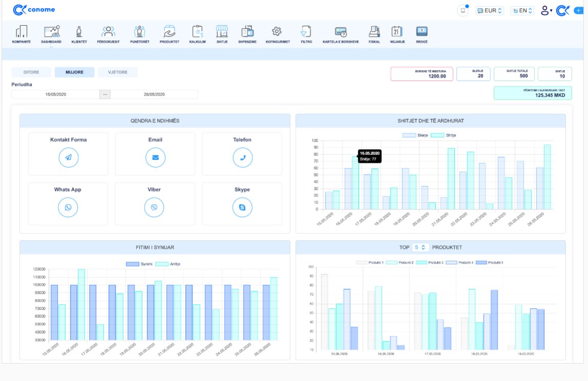588x381 pixels.
Task: Open the Shitje store icon
Action: [222, 32]
